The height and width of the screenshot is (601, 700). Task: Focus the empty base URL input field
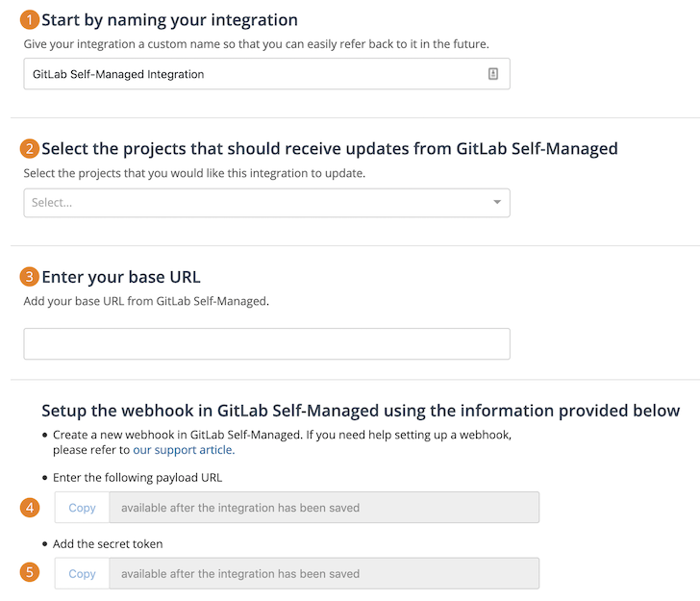266,344
